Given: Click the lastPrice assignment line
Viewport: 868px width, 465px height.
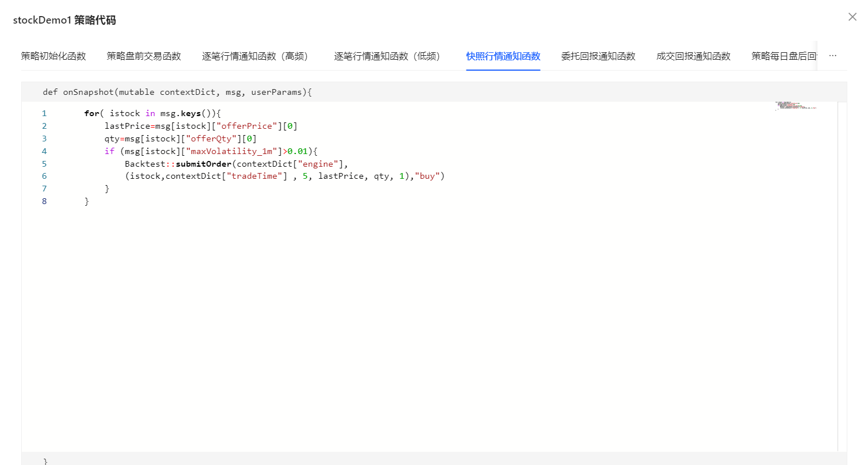Looking at the screenshot, I should tap(201, 126).
